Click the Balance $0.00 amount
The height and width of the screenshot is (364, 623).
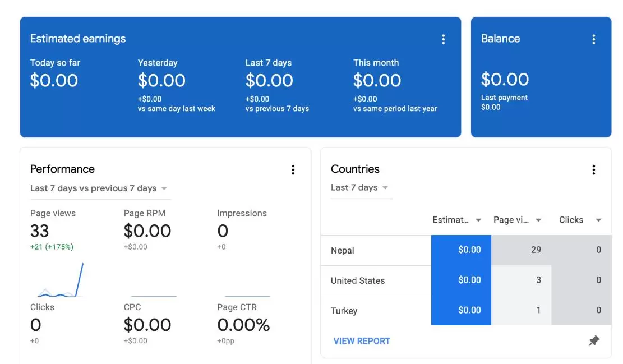click(505, 80)
